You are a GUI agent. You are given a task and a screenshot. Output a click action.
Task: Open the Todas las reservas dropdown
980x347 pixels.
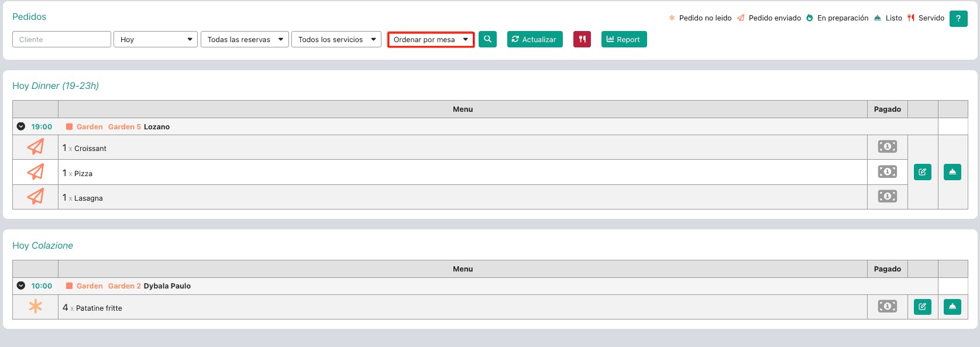coord(245,39)
